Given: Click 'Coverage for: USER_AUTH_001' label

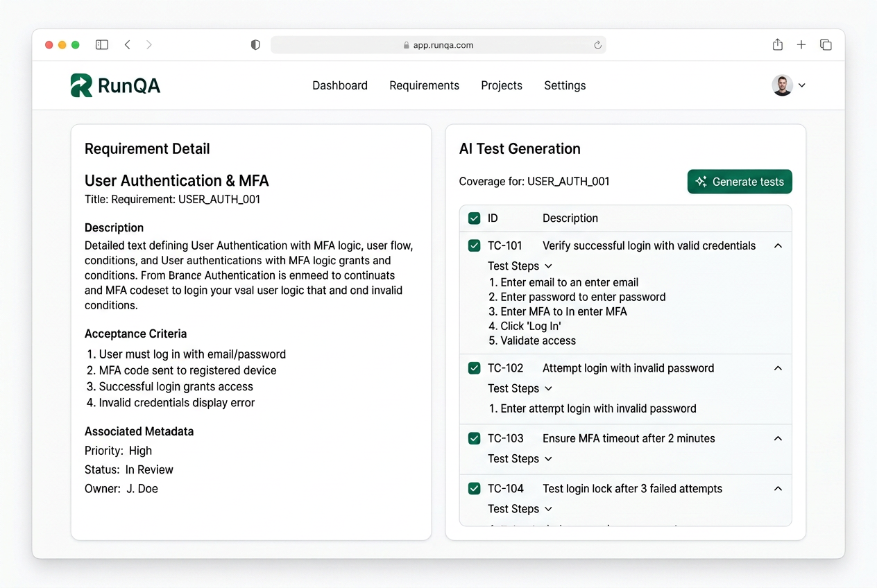Looking at the screenshot, I should [534, 182].
